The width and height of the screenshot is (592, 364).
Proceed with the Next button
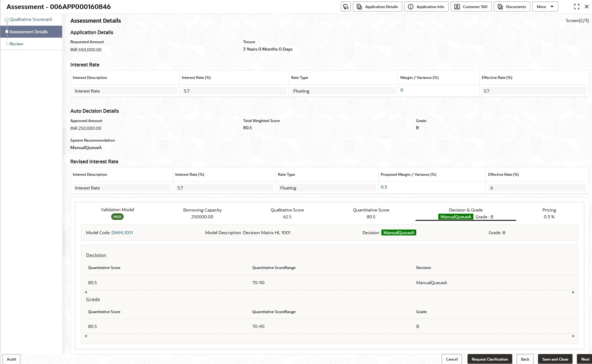(585, 359)
